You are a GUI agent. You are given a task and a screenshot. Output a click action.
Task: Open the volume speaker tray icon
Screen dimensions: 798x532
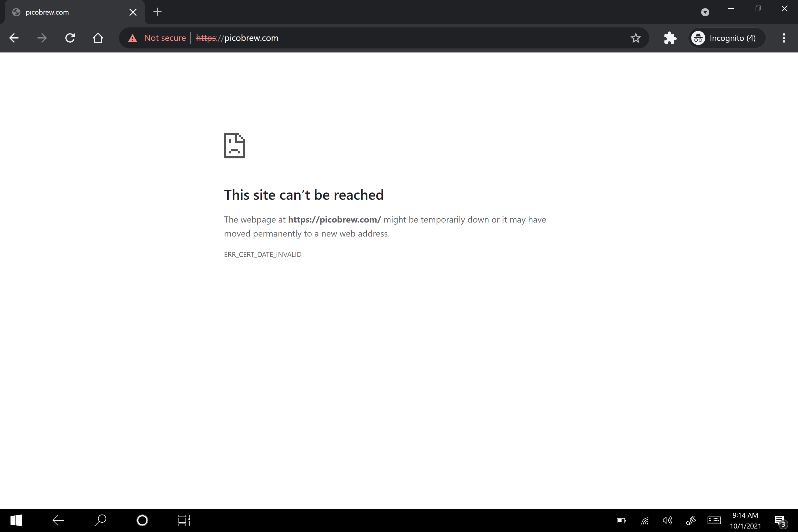point(667,520)
